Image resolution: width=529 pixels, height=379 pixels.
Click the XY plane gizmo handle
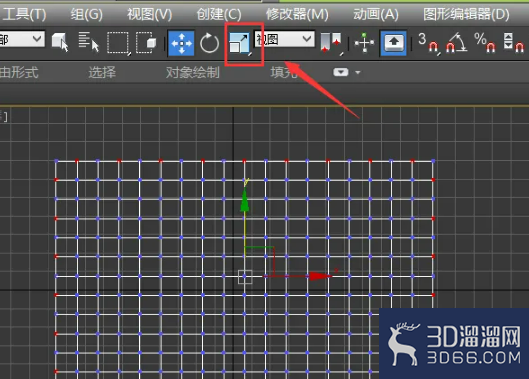[259, 262]
